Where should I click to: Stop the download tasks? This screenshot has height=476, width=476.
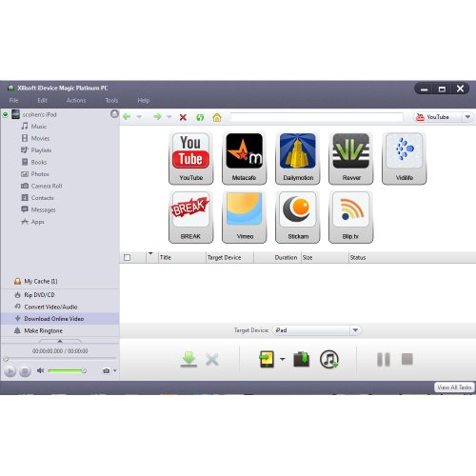407,359
